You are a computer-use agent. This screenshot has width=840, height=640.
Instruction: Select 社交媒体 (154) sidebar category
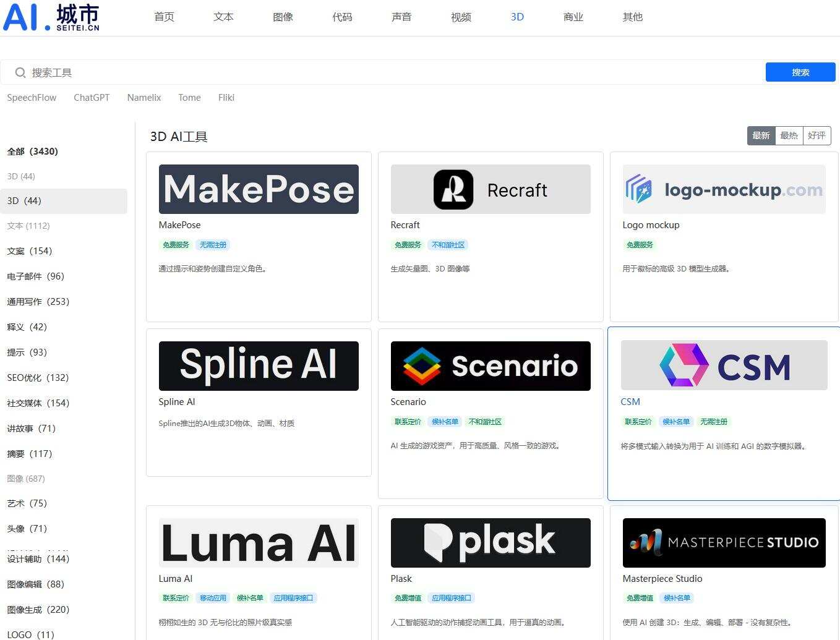(x=38, y=403)
